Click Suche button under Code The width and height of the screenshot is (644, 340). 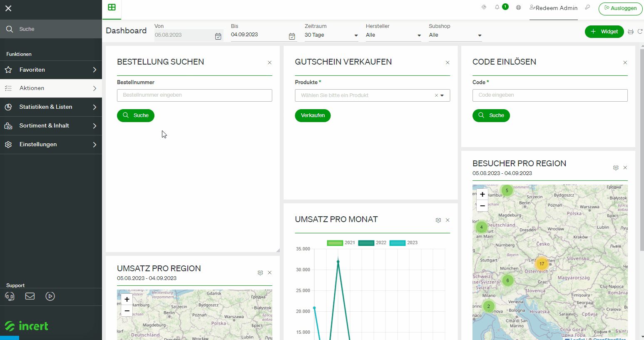click(x=491, y=115)
